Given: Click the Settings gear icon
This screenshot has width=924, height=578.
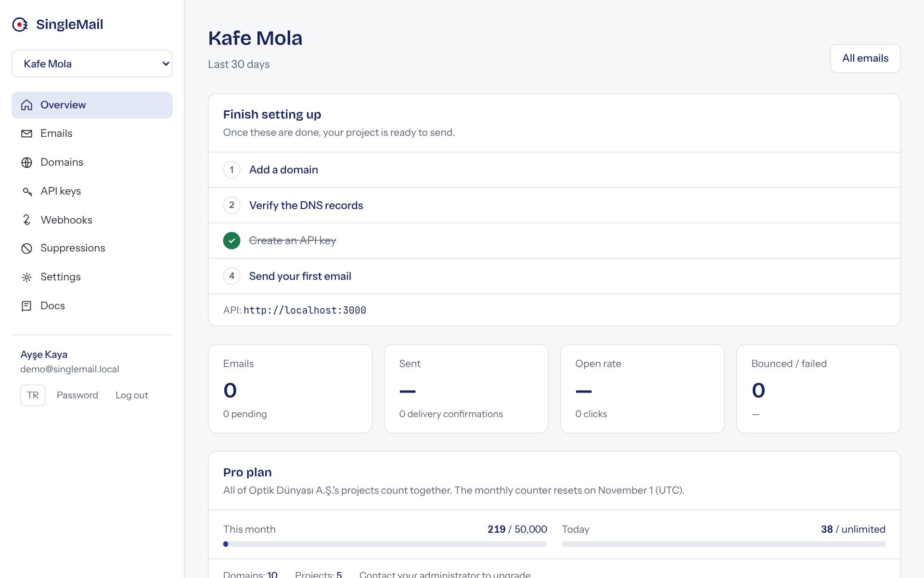Looking at the screenshot, I should tap(27, 277).
